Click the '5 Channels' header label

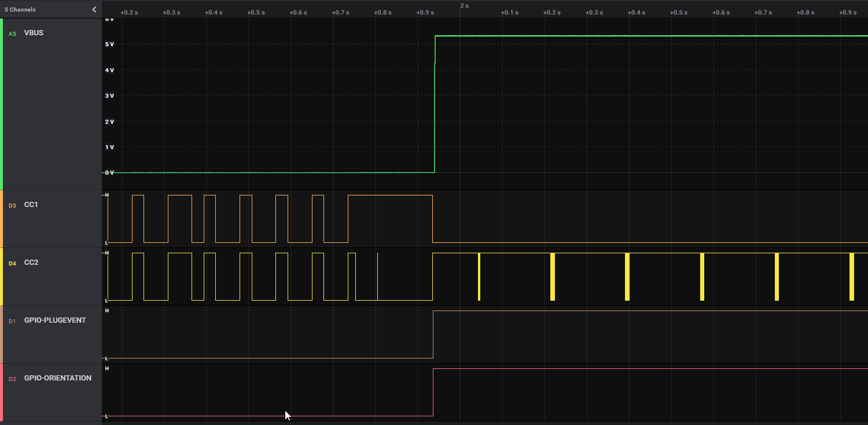click(x=20, y=9)
